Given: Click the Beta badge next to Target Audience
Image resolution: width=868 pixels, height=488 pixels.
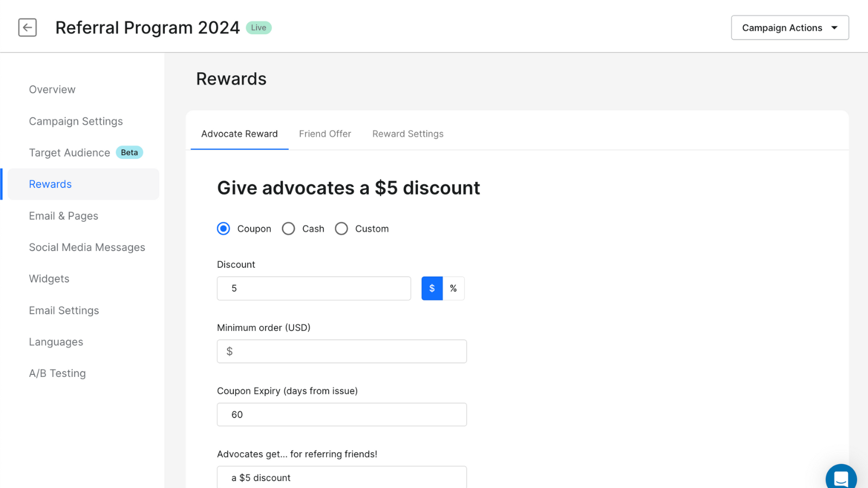Looking at the screenshot, I should click(x=129, y=152).
